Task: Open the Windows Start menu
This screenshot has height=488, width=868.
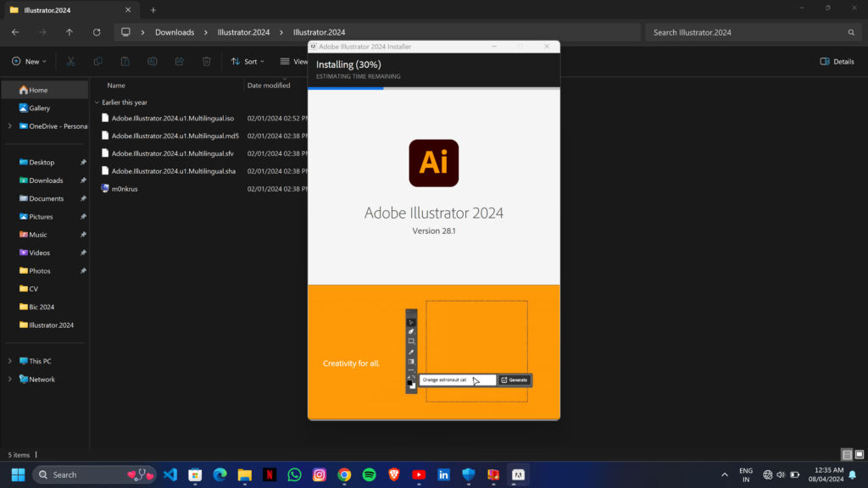Action: pyautogui.click(x=19, y=474)
